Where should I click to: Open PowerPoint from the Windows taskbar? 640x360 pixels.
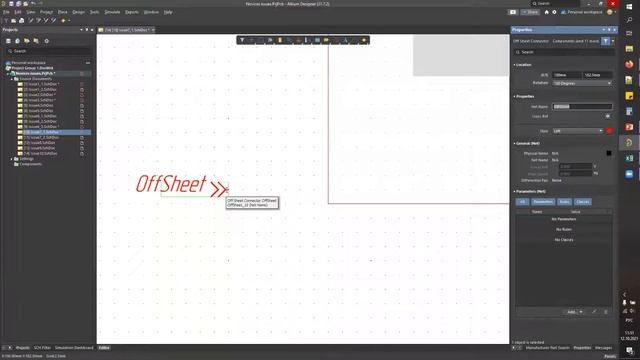(x=629, y=127)
